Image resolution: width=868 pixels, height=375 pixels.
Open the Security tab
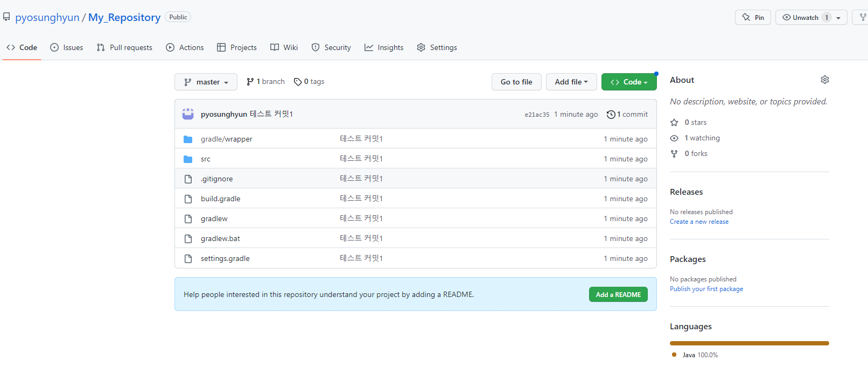[x=331, y=47]
